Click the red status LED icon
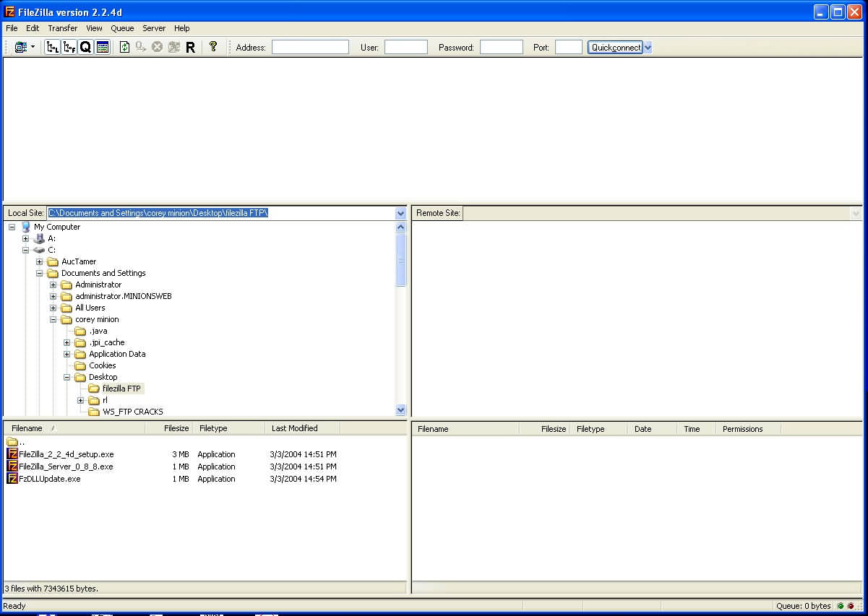This screenshot has height=616, width=868. point(851,606)
